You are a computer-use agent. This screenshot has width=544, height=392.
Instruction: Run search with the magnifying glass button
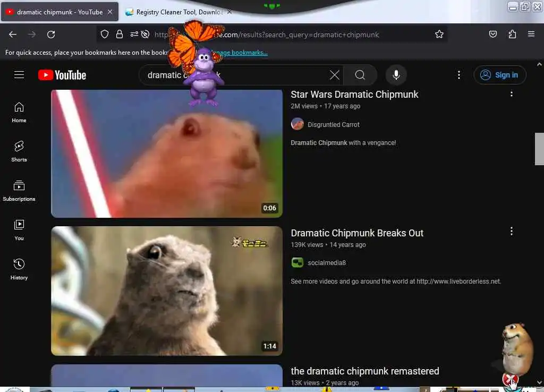(360, 75)
